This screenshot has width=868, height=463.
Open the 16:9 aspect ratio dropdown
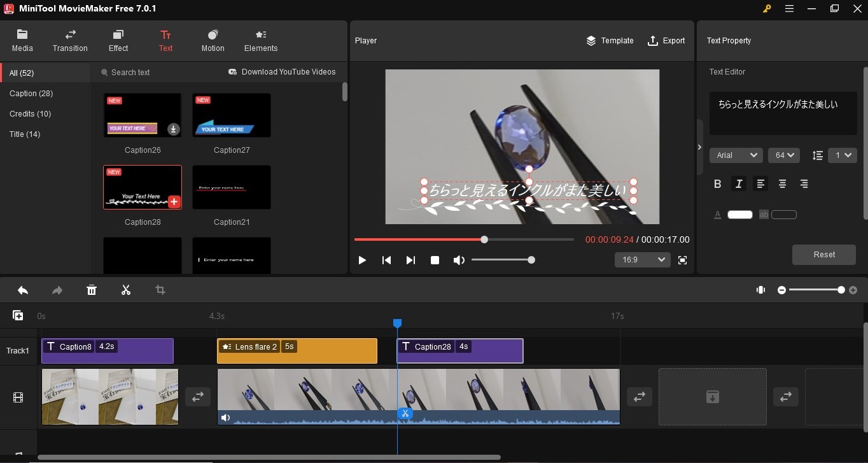coord(642,260)
